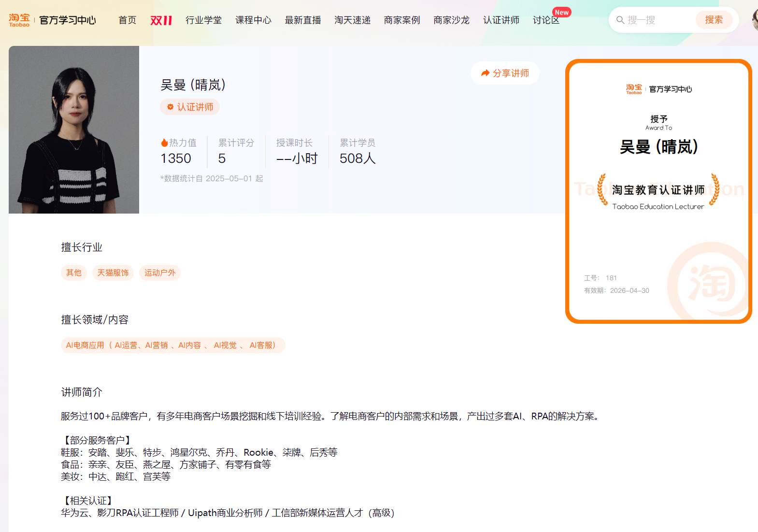Click the 鞋服 client list line
Viewport: 758px width, 532px height.
pos(199,452)
